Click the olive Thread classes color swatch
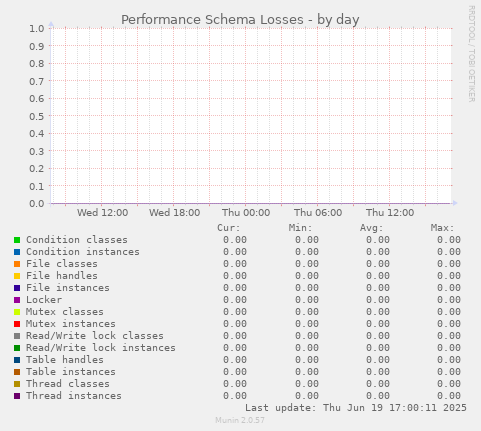Viewport: 481px width, 431px height. point(17,384)
